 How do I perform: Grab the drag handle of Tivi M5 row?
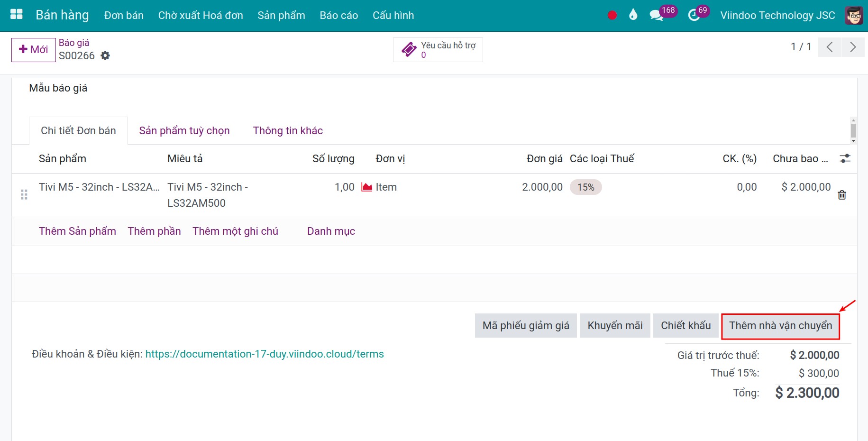click(24, 195)
